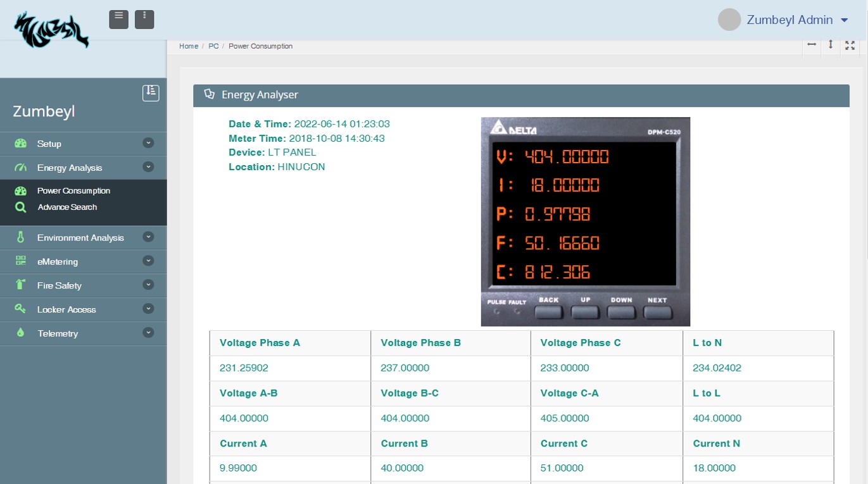
Task: Click the Home breadcrumb link
Action: point(188,46)
